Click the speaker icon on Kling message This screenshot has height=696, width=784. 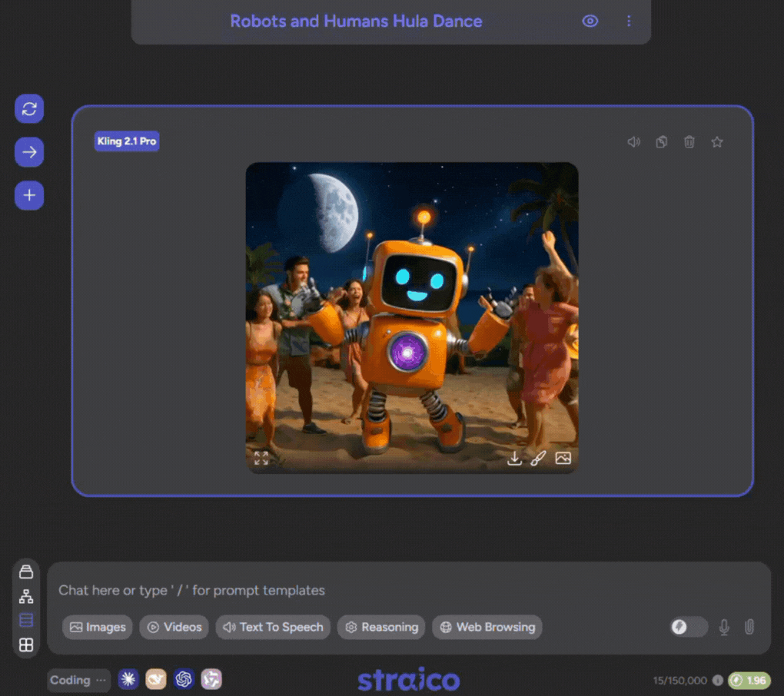click(x=633, y=142)
